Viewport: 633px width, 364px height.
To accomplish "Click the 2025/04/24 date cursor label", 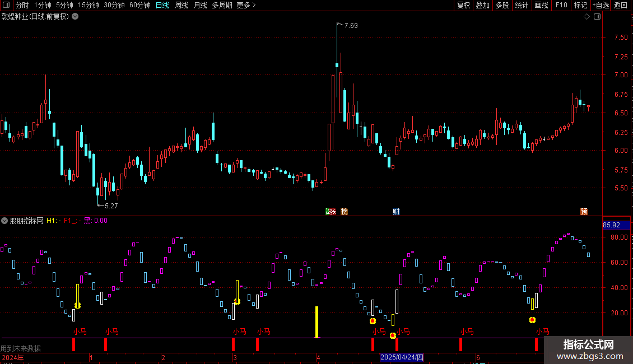I will pyautogui.click(x=402, y=357).
